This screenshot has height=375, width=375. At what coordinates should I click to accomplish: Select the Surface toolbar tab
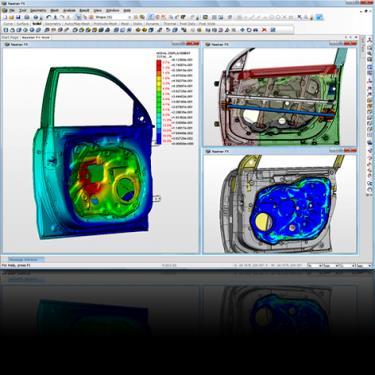[22, 24]
